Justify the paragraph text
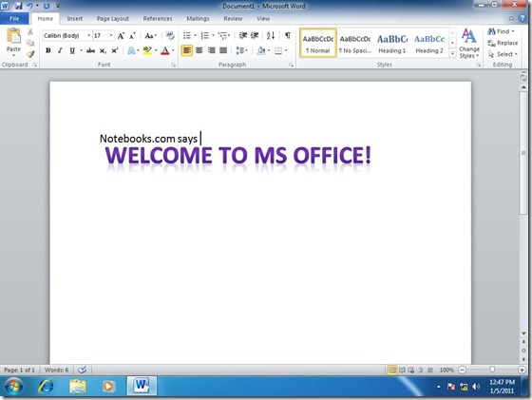Image resolution: width=532 pixels, height=400 pixels. point(223,50)
